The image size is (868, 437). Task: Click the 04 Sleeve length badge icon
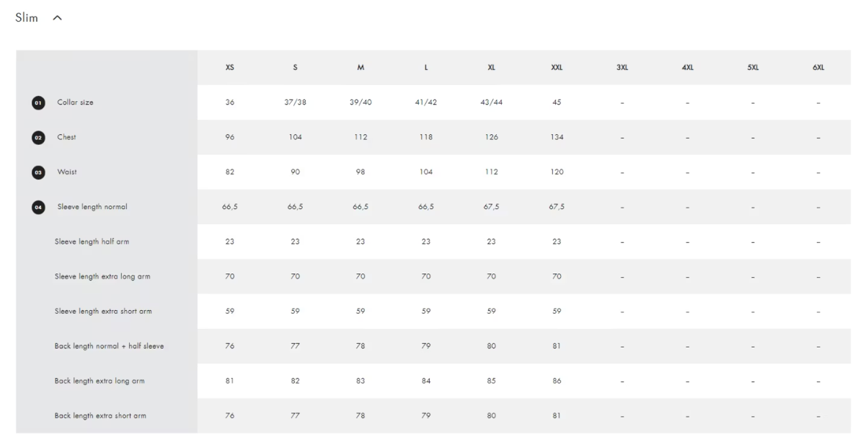(37, 208)
